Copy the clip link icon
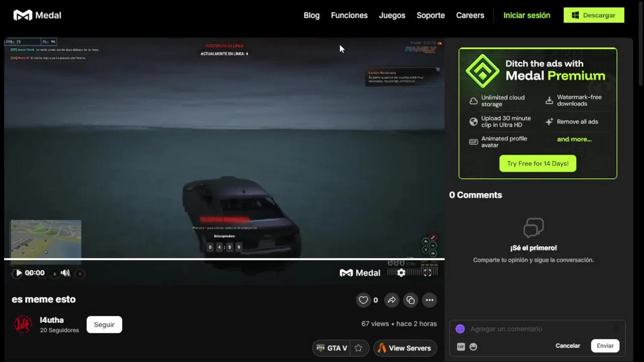 411,300
